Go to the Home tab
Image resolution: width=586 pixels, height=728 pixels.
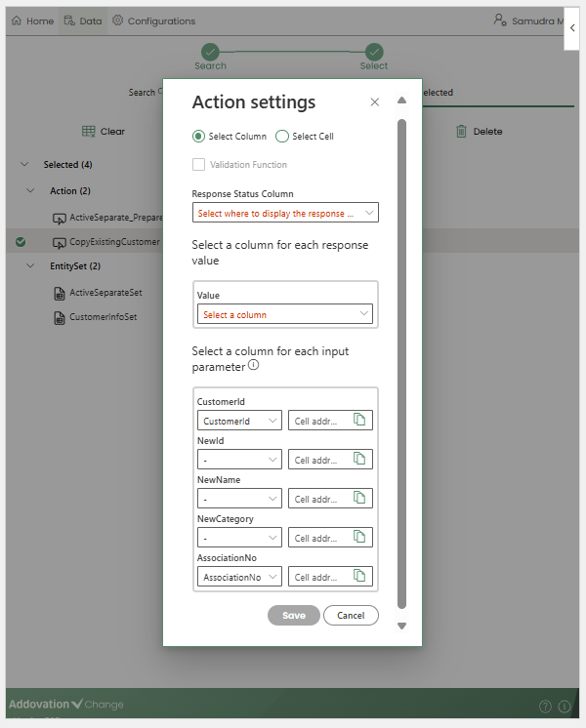(x=32, y=20)
